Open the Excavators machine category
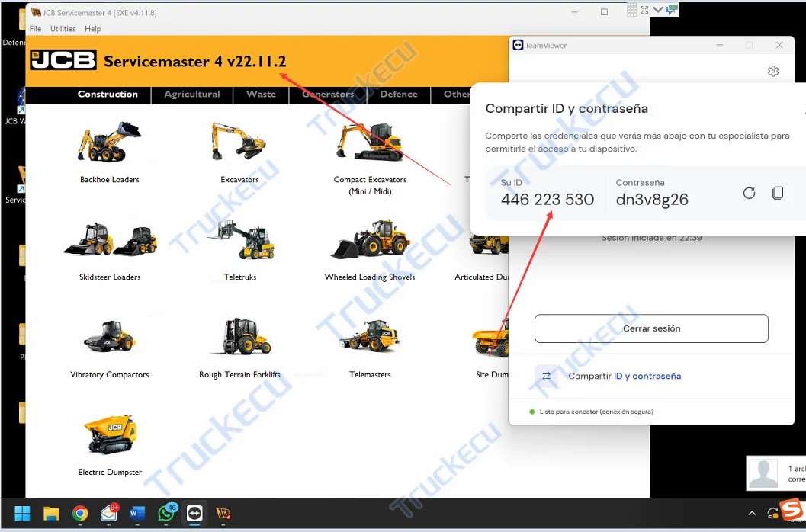 [x=239, y=141]
